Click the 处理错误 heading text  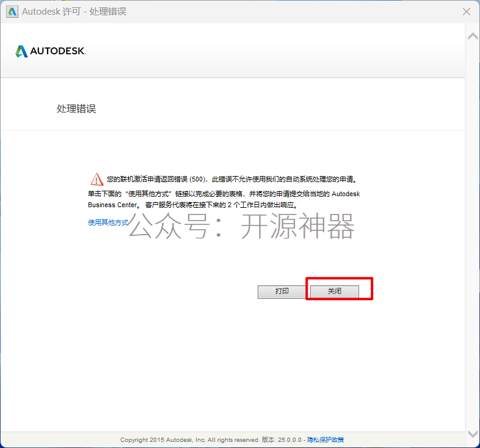pyautogui.click(x=76, y=109)
